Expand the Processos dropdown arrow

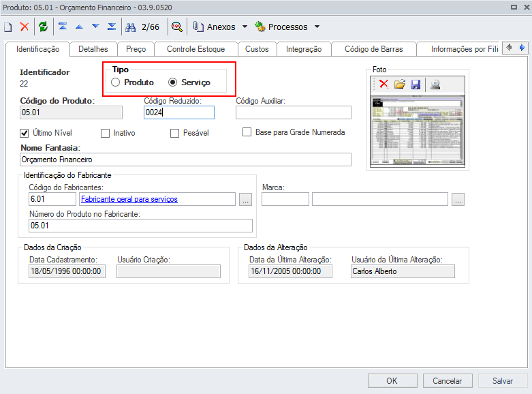[x=317, y=27]
